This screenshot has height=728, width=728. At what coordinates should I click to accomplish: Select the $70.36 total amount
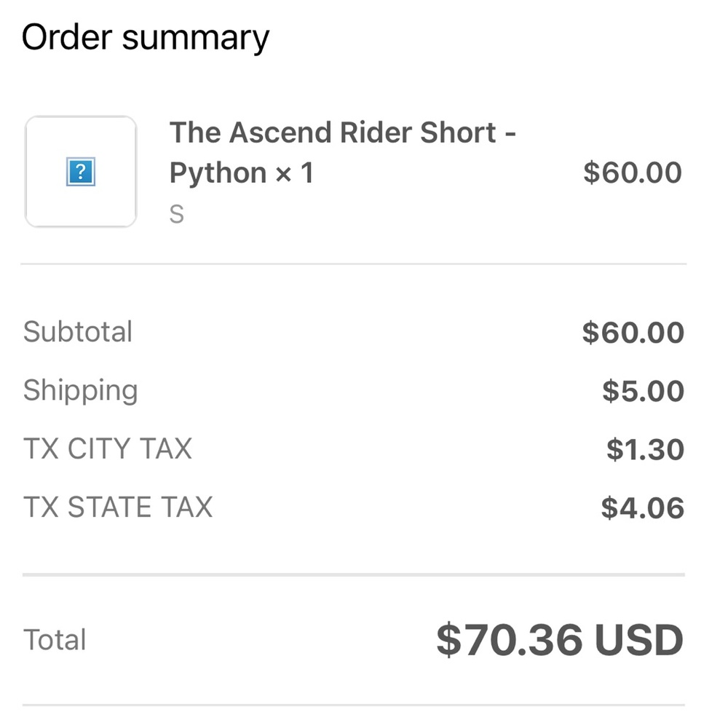click(510, 640)
